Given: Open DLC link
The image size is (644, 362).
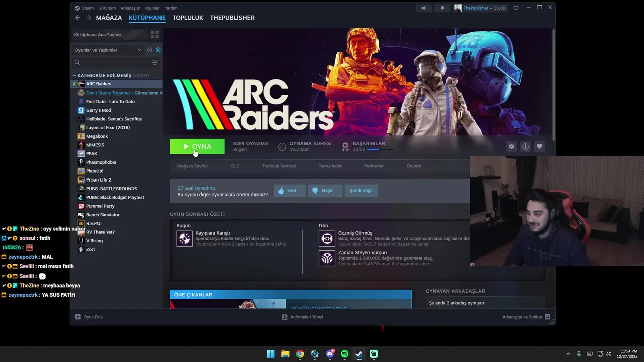Looking at the screenshot, I should (235, 166).
